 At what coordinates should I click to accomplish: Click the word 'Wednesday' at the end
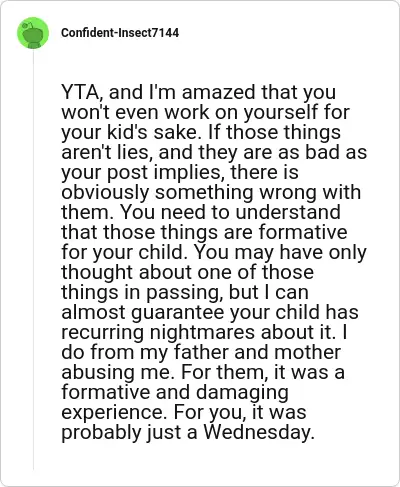tap(259, 432)
